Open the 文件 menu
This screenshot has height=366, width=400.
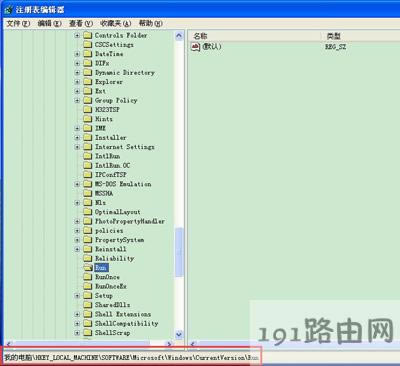click(18, 23)
